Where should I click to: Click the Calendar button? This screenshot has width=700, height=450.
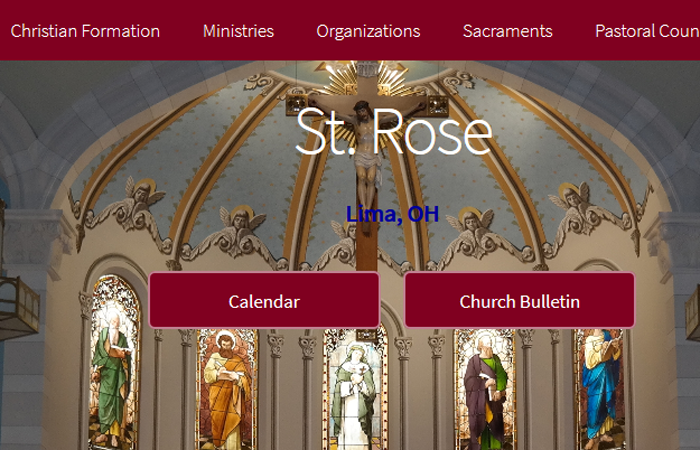tap(264, 301)
